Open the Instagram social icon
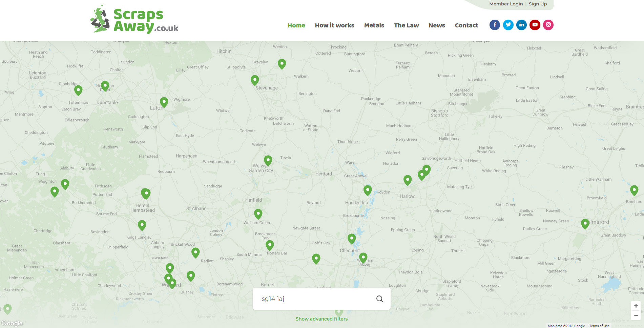This screenshot has height=328, width=644. pyautogui.click(x=548, y=25)
